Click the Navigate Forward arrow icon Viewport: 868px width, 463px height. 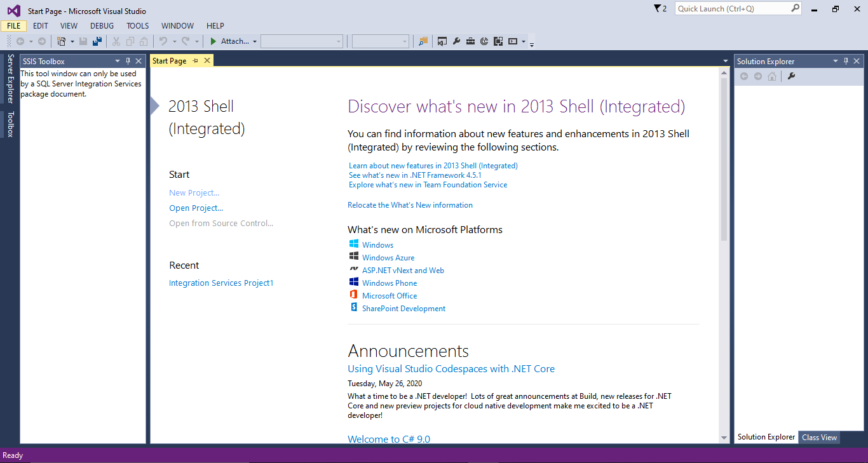pos(42,41)
